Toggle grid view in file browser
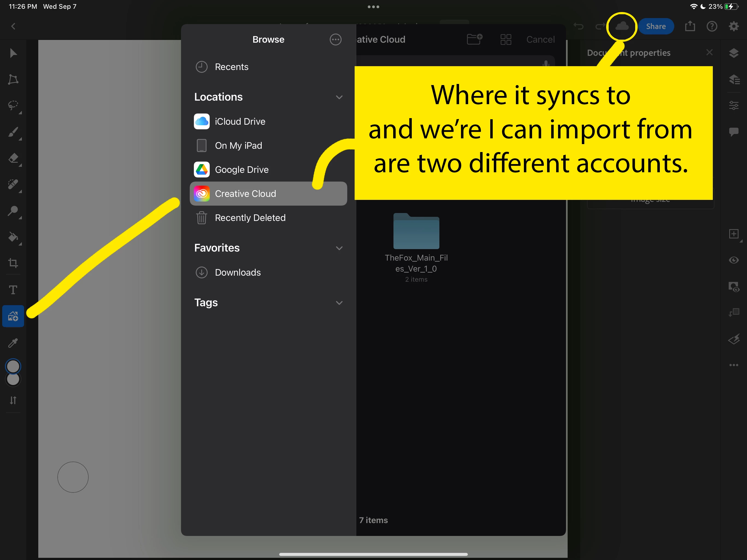 [x=506, y=40]
